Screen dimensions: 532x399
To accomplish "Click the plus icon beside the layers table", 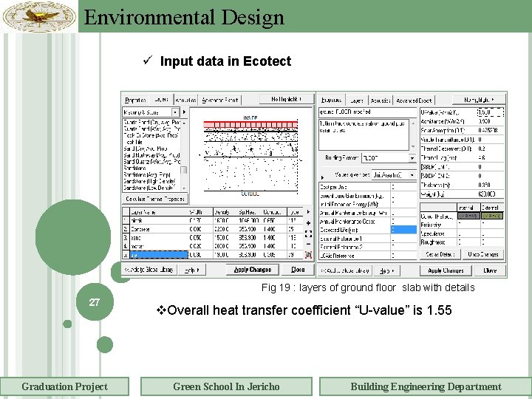I will pos(308,223).
